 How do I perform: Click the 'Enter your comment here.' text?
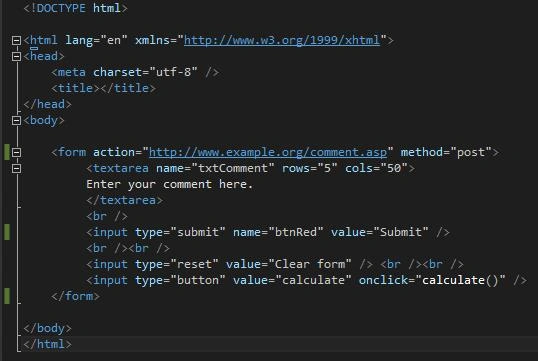click(x=169, y=184)
